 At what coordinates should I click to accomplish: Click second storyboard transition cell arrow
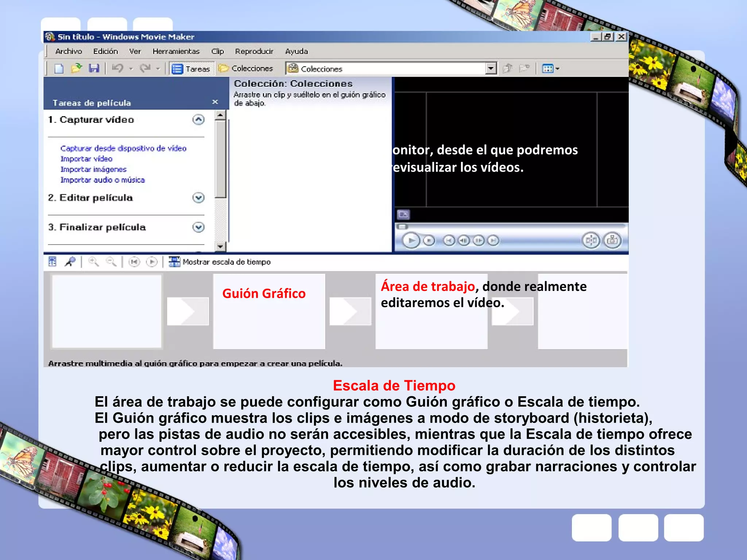tap(350, 311)
